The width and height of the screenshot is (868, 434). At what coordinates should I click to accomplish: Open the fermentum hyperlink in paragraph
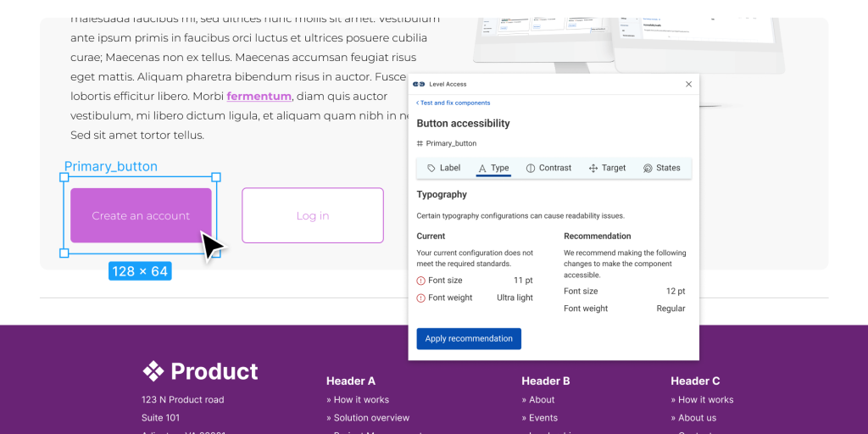pos(259,97)
